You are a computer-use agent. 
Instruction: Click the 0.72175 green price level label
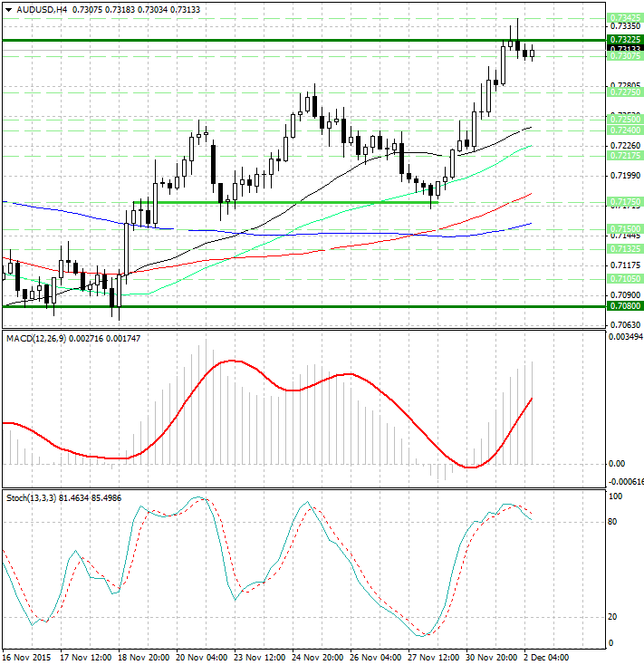point(625,156)
